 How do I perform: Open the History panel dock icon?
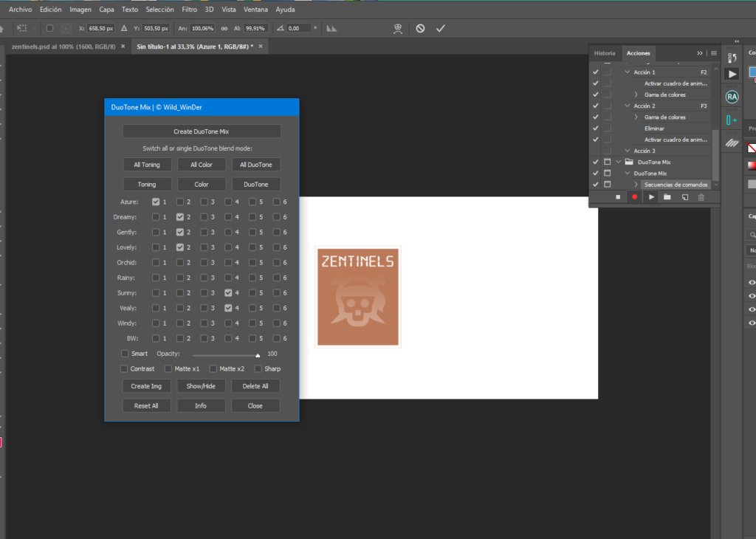point(732,58)
